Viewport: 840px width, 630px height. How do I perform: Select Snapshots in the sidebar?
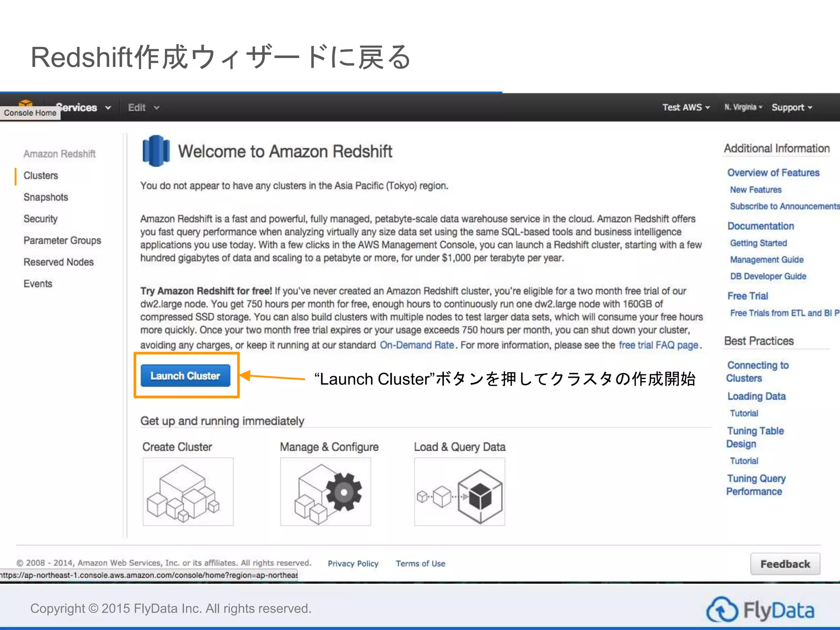coord(46,197)
